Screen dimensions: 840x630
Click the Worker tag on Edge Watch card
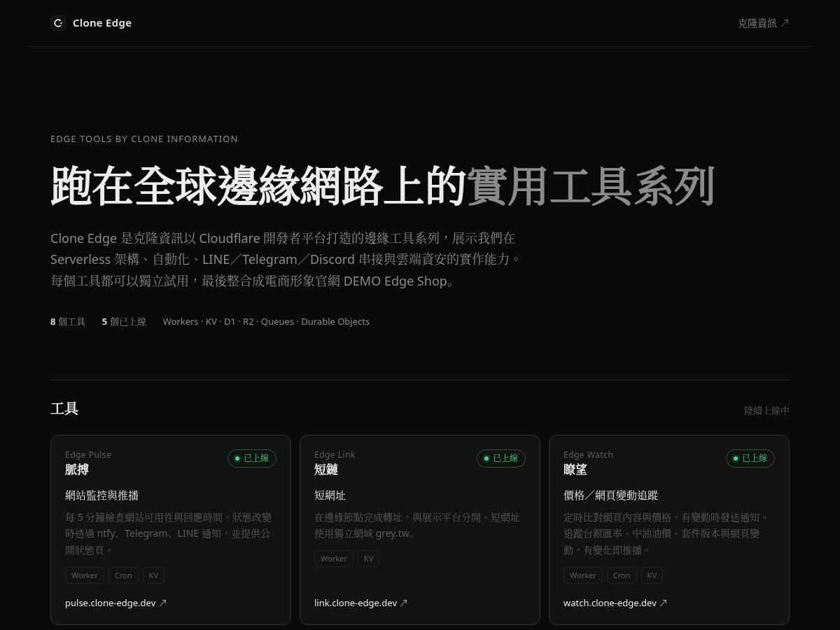click(x=583, y=575)
